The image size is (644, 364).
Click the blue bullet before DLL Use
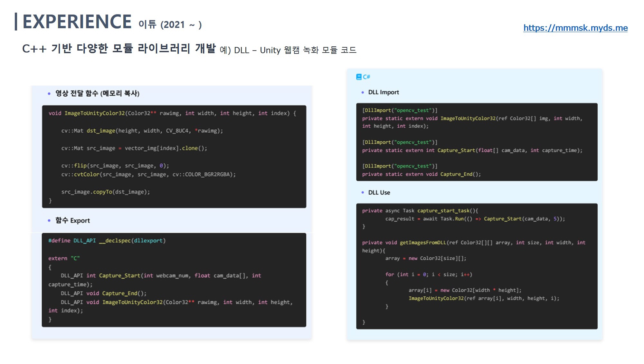363,193
